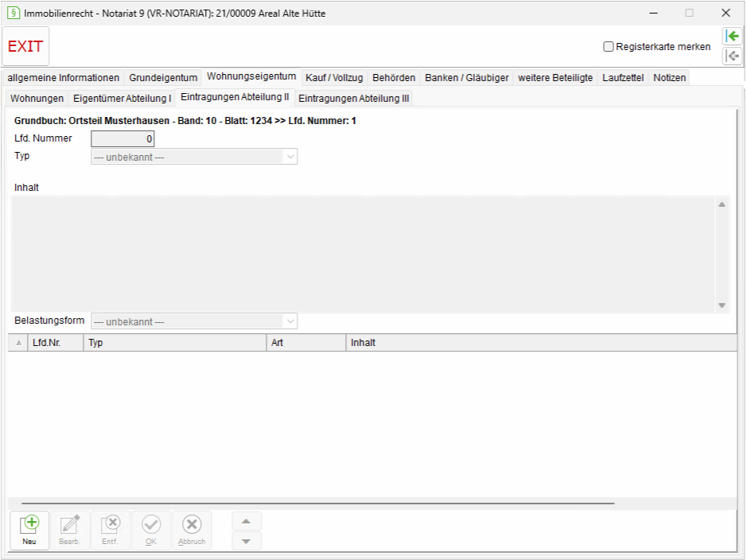747x560 pixels.
Task: Move entry down with arrow button
Action: [x=247, y=541]
